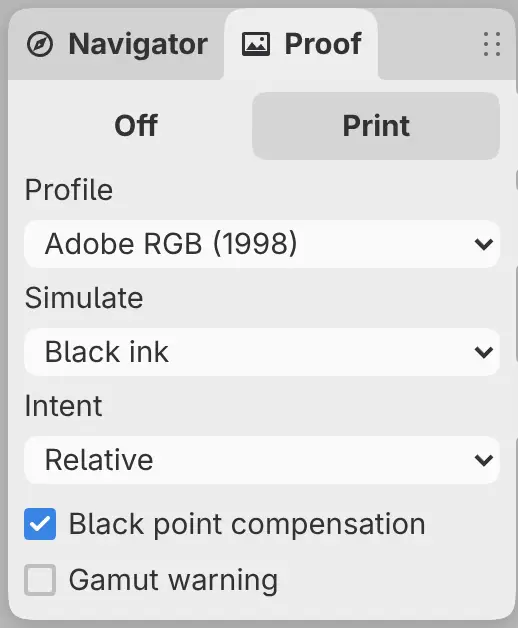The width and height of the screenshot is (518, 628).
Task: Click the Navigator compass icon
Action: click(x=40, y=44)
